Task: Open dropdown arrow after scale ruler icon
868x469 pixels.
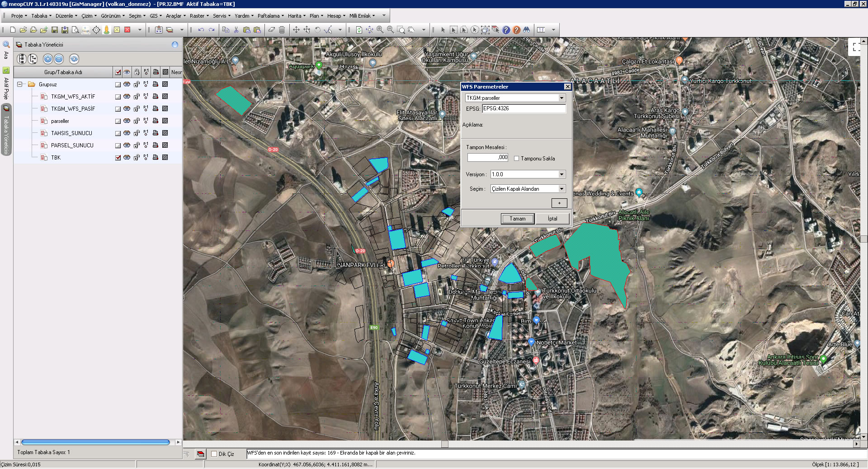Action: [x=553, y=30]
